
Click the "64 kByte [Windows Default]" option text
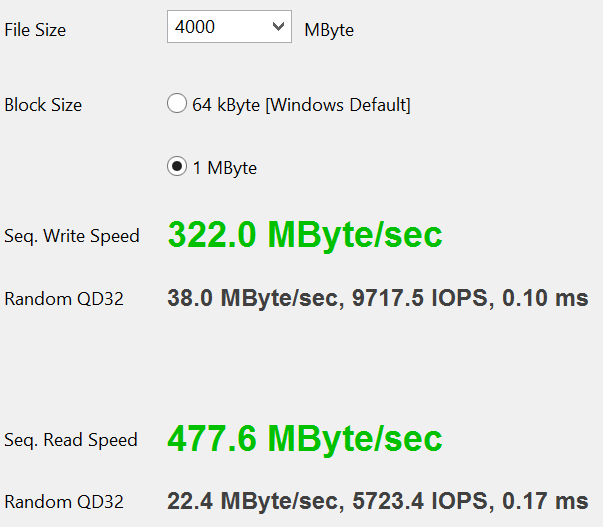click(x=301, y=105)
